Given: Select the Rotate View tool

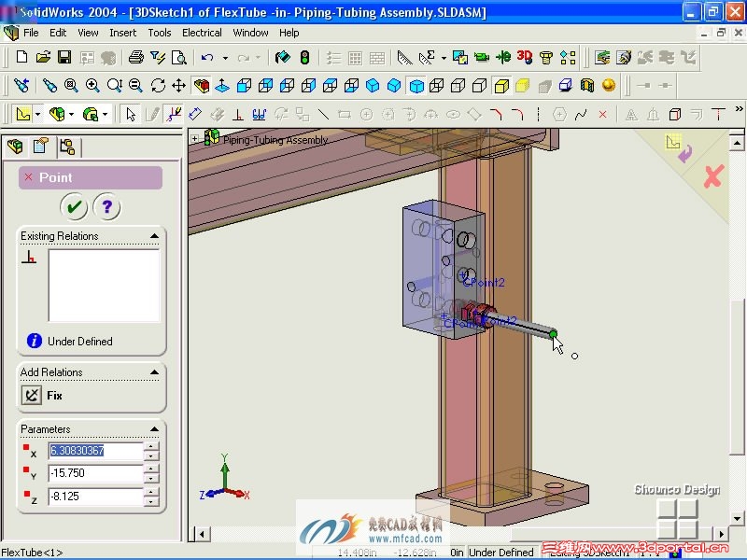Looking at the screenshot, I should pyautogui.click(x=158, y=86).
